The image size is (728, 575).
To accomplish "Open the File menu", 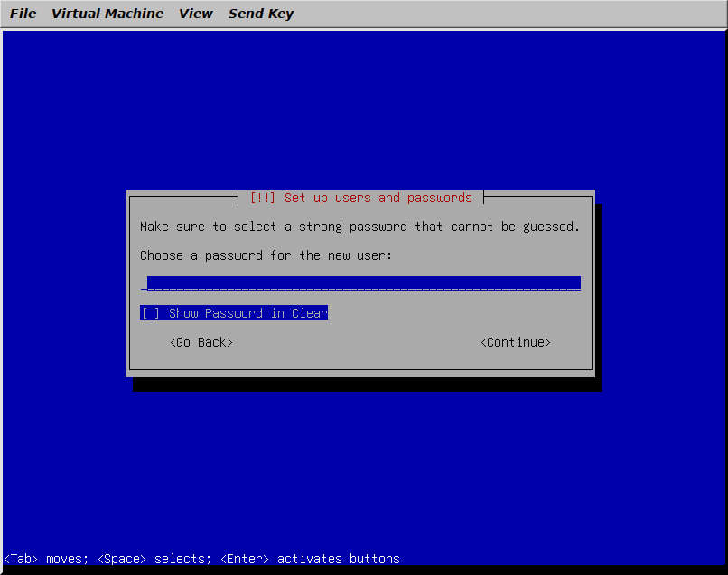I will 23,14.
